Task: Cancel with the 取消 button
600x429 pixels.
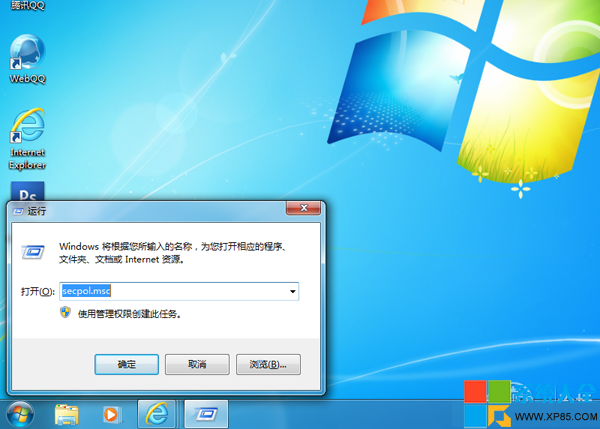Action: click(197, 364)
